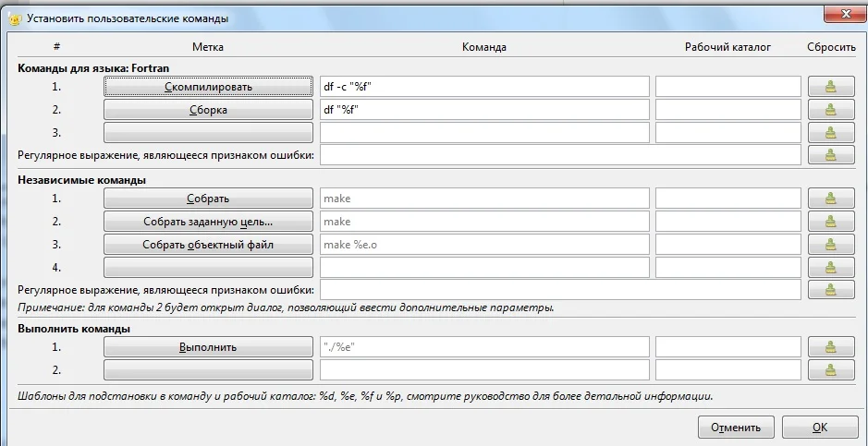Screen dimensions: 868x446
Task: Reset Fortran command 2 with broom icon
Action: pos(831,110)
